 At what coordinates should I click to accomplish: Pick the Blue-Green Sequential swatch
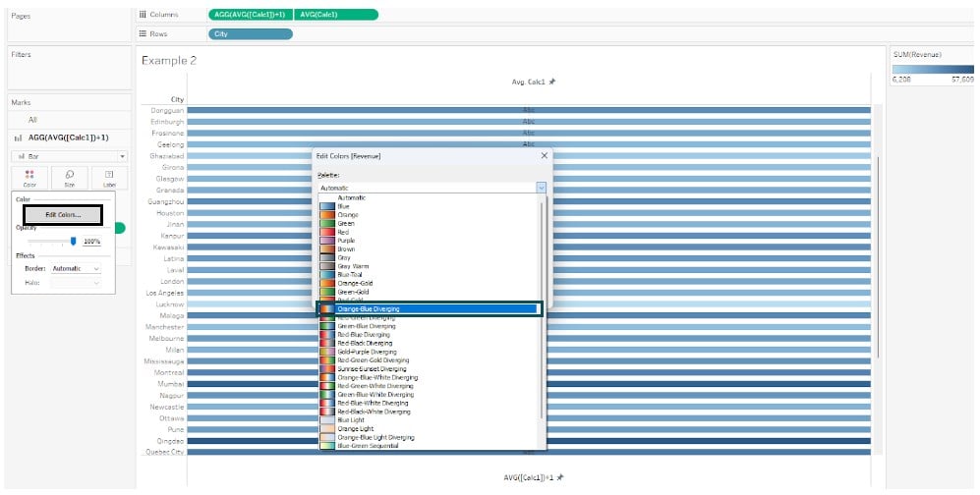pyautogui.click(x=327, y=446)
